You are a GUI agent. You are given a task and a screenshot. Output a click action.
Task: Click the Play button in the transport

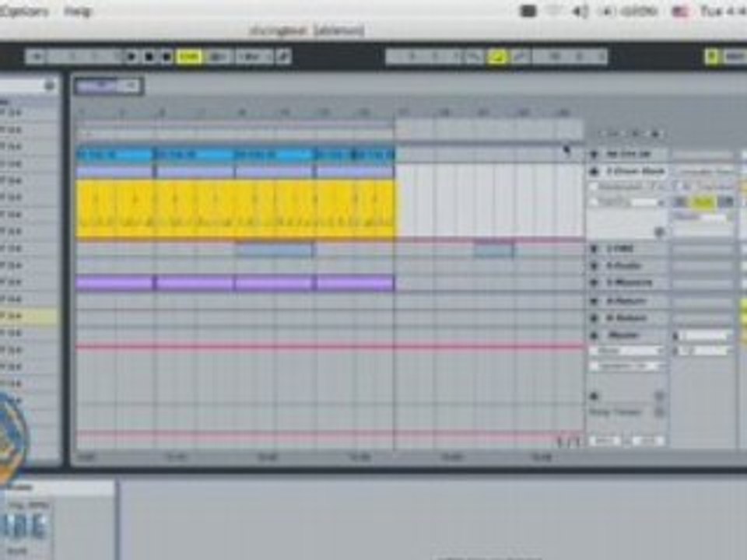tap(132, 57)
